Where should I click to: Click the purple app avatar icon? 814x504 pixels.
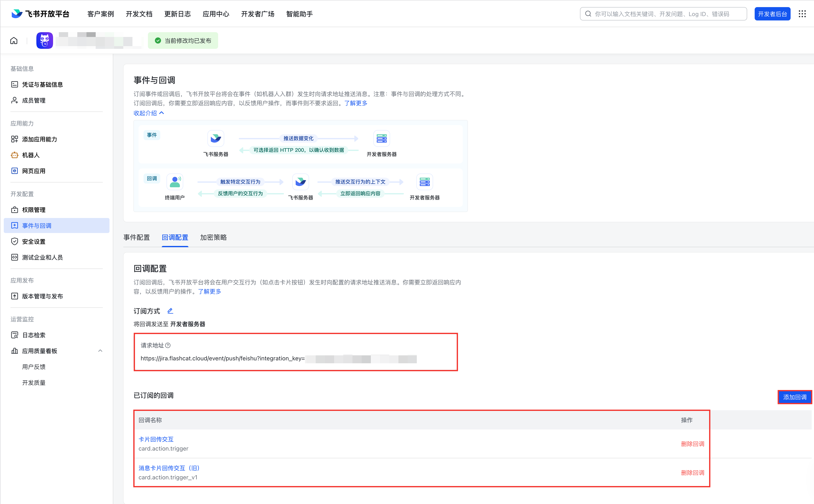click(x=45, y=41)
